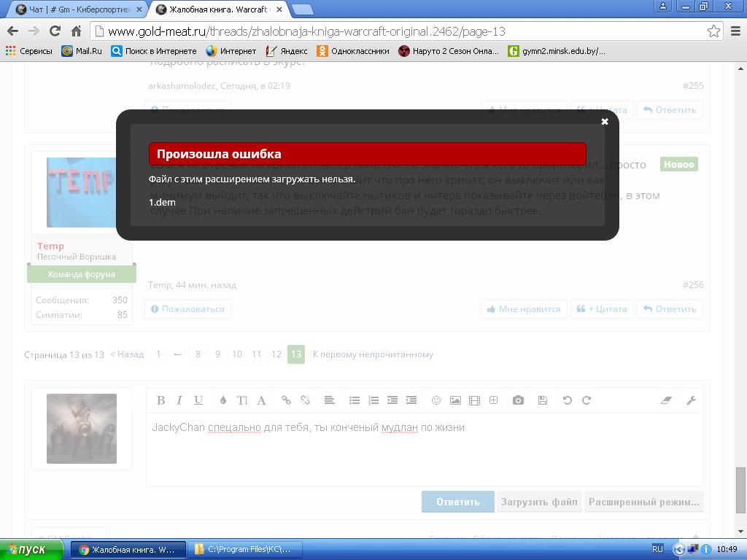Close the error dialog with the X

pyautogui.click(x=605, y=122)
